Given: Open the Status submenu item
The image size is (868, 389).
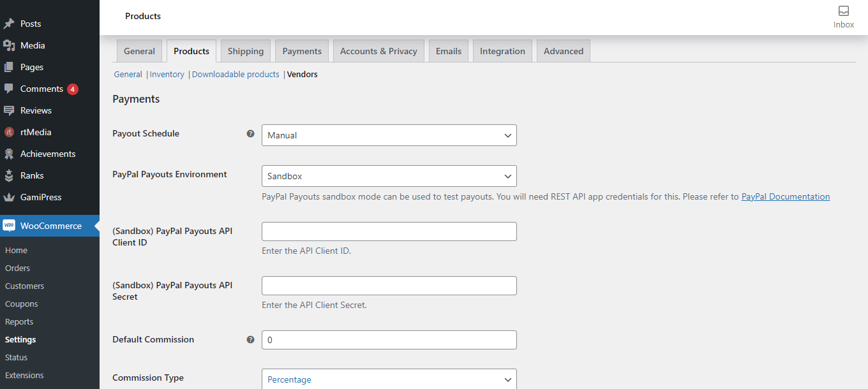Looking at the screenshot, I should click(x=16, y=358).
